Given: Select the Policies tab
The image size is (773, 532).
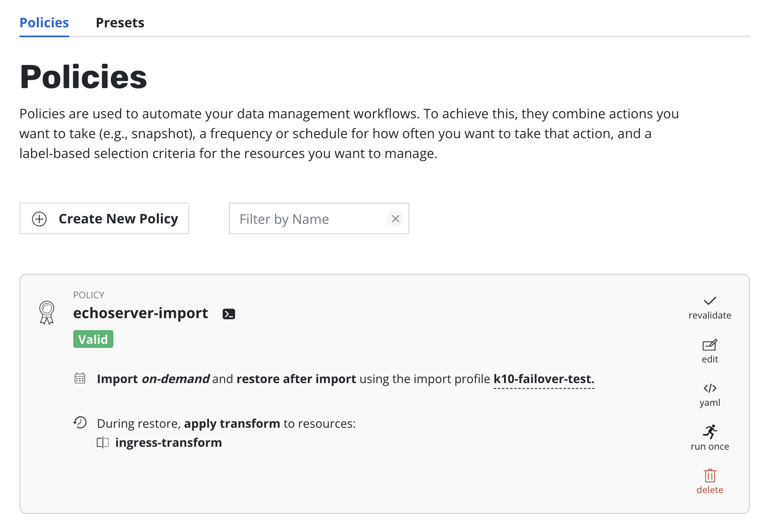Looking at the screenshot, I should click(x=44, y=23).
